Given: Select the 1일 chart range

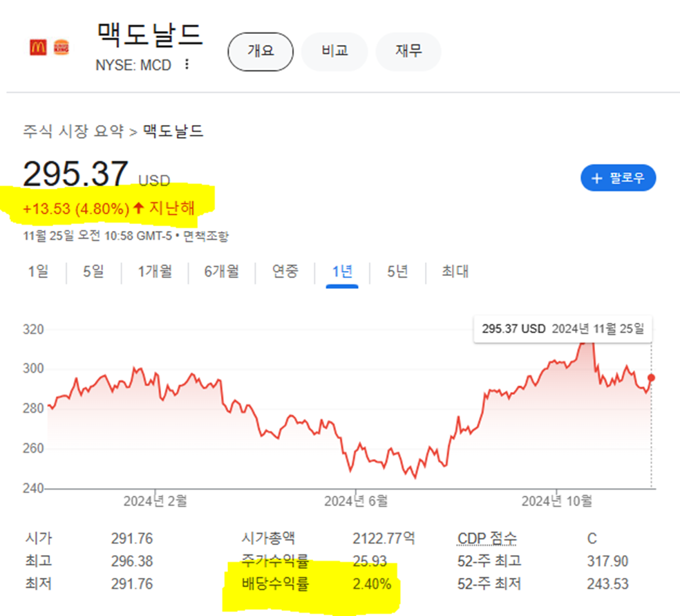Looking at the screenshot, I should tap(38, 272).
